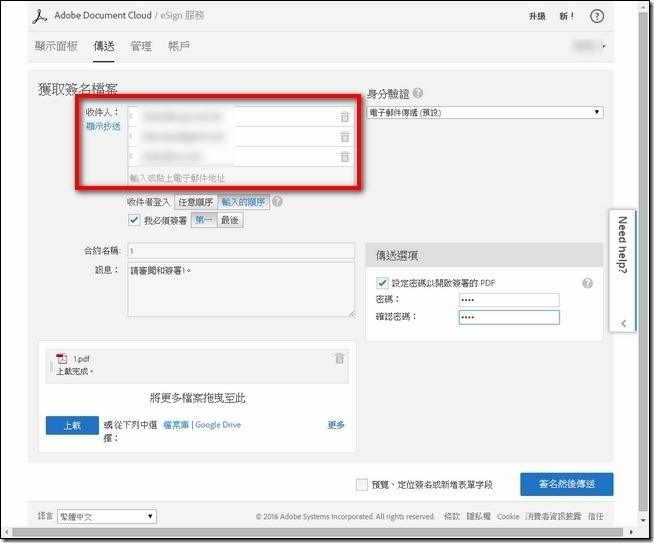Click 顯示抄送 link
The image size is (654, 543).
pos(103,126)
